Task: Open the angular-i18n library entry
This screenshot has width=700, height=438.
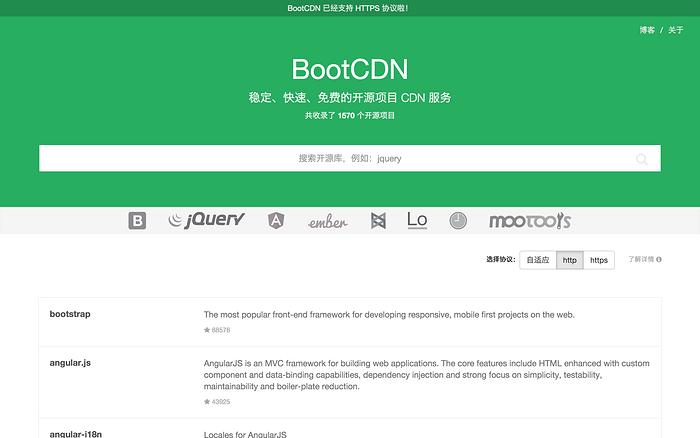Action: click(76, 433)
